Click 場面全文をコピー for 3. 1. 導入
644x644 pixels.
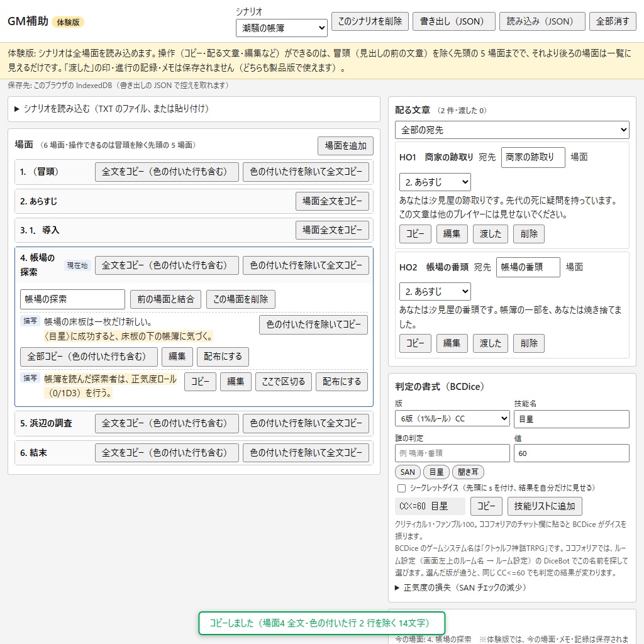[x=332, y=230]
